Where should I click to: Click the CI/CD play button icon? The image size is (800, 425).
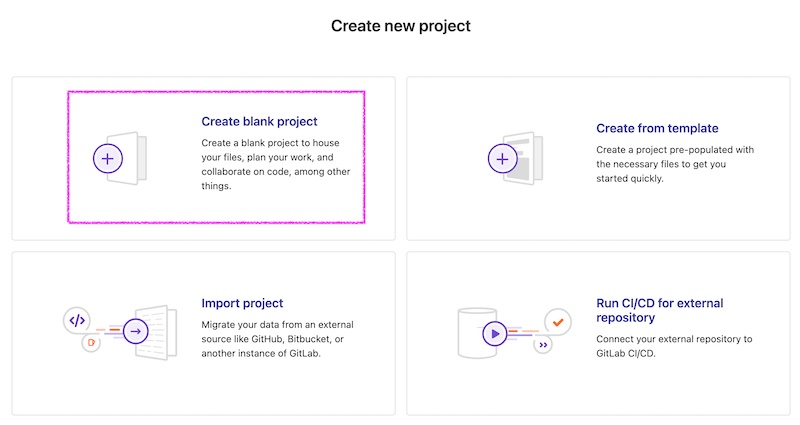[x=494, y=334]
